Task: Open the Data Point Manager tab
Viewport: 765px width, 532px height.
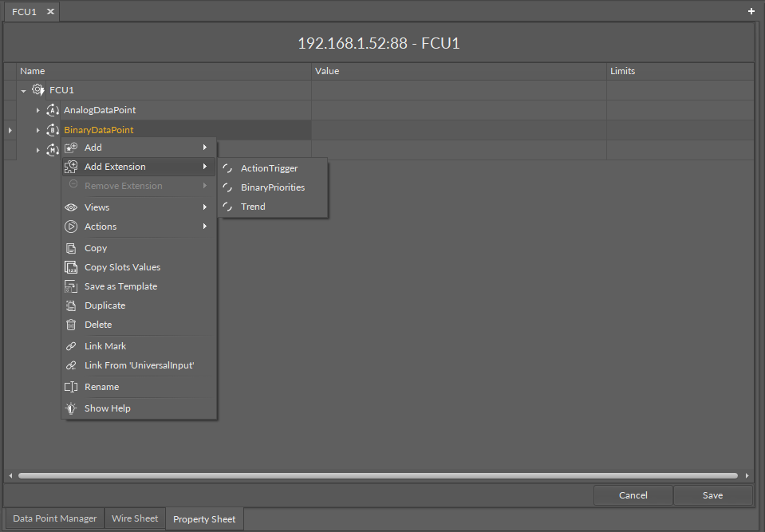Action: point(54,518)
